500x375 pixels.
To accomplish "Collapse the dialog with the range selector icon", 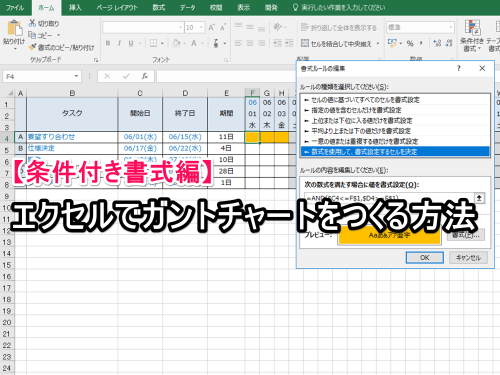I will click(x=479, y=198).
